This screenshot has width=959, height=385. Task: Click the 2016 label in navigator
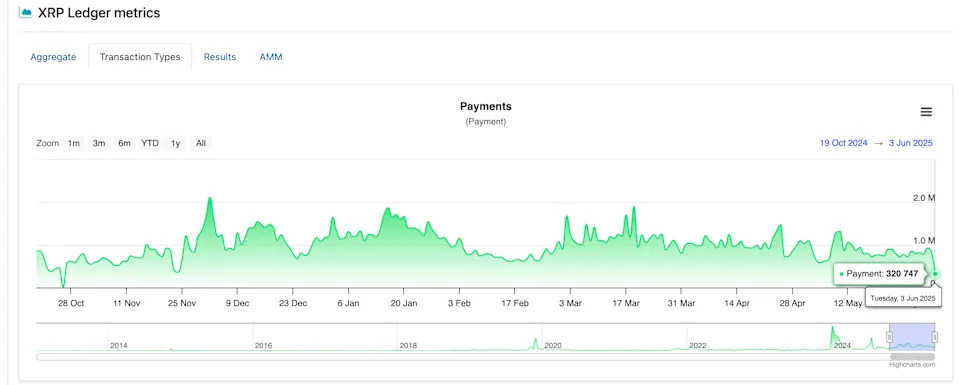263,346
